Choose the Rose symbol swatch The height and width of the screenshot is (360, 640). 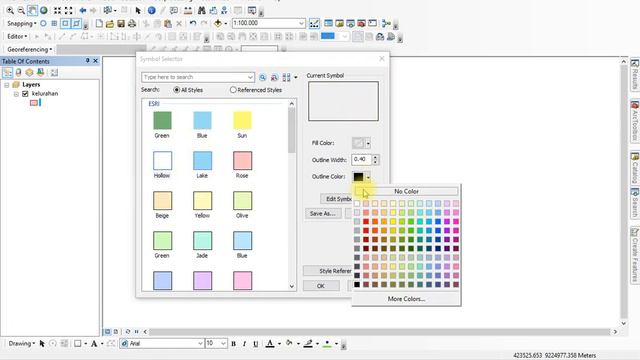(242, 160)
